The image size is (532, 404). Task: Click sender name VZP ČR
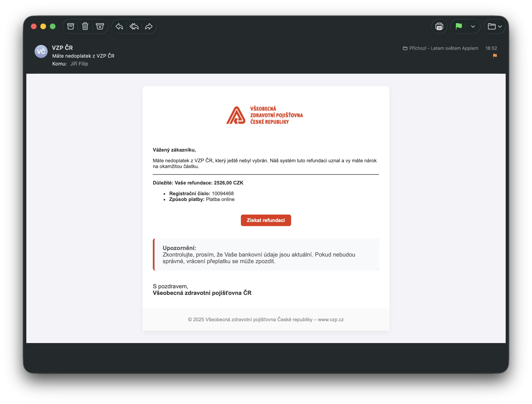62,48
